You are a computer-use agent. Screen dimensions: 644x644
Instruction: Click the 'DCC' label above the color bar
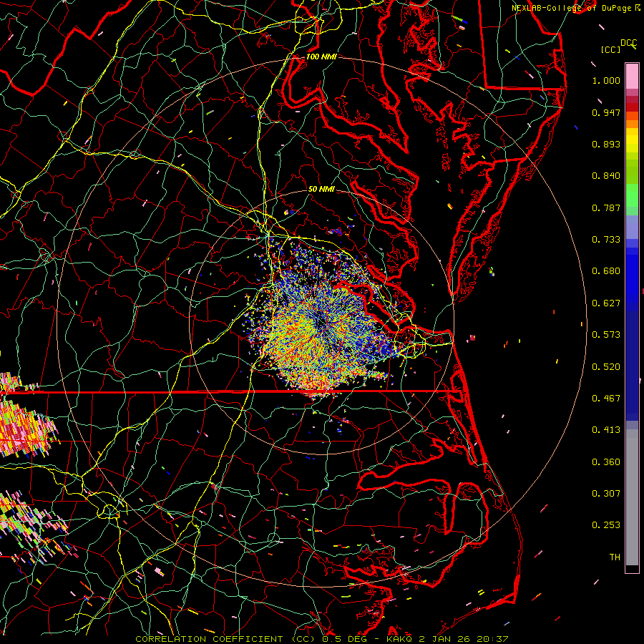(628, 43)
